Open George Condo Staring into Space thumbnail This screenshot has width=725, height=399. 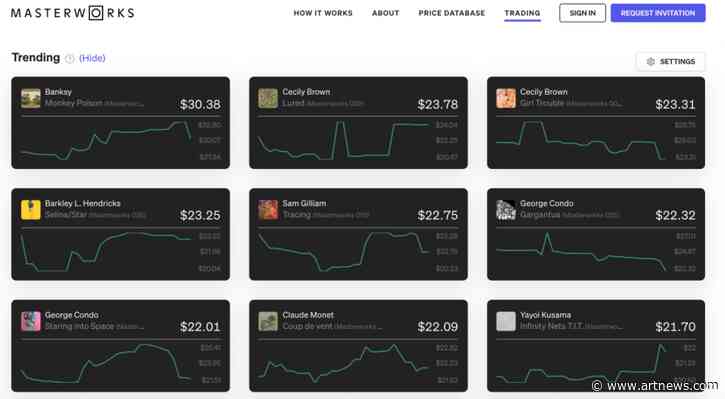[x=31, y=321]
